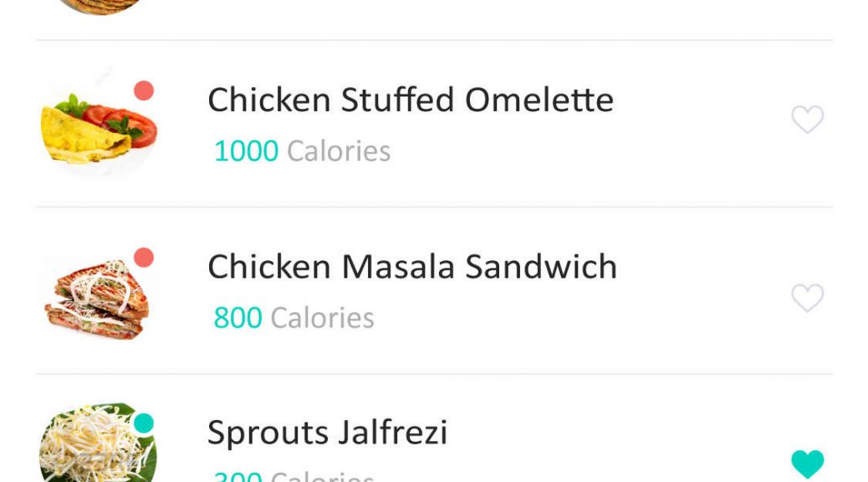Click the word Calories beside 1000

(x=339, y=151)
